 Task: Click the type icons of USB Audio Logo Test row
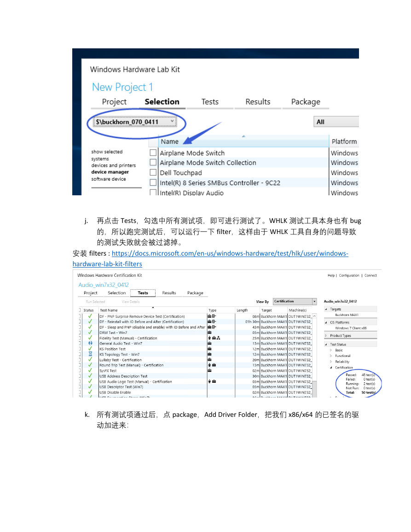tap(212, 381)
